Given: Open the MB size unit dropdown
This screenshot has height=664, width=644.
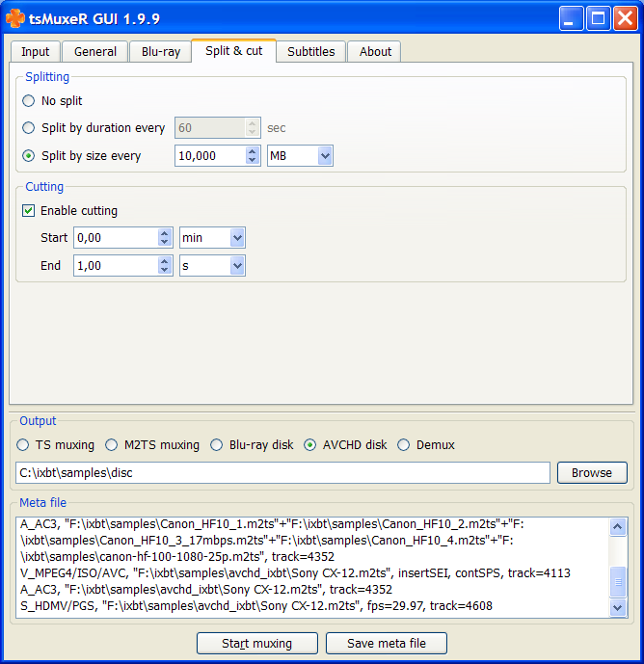Looking at the screenshot, I should coord(300,156).
